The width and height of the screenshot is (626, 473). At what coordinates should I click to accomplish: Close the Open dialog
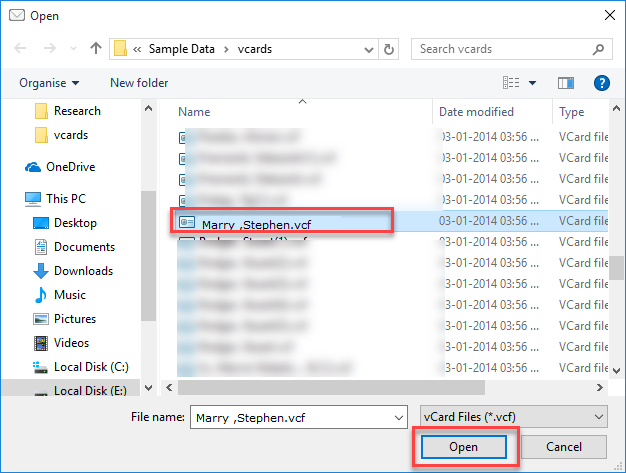610,15
